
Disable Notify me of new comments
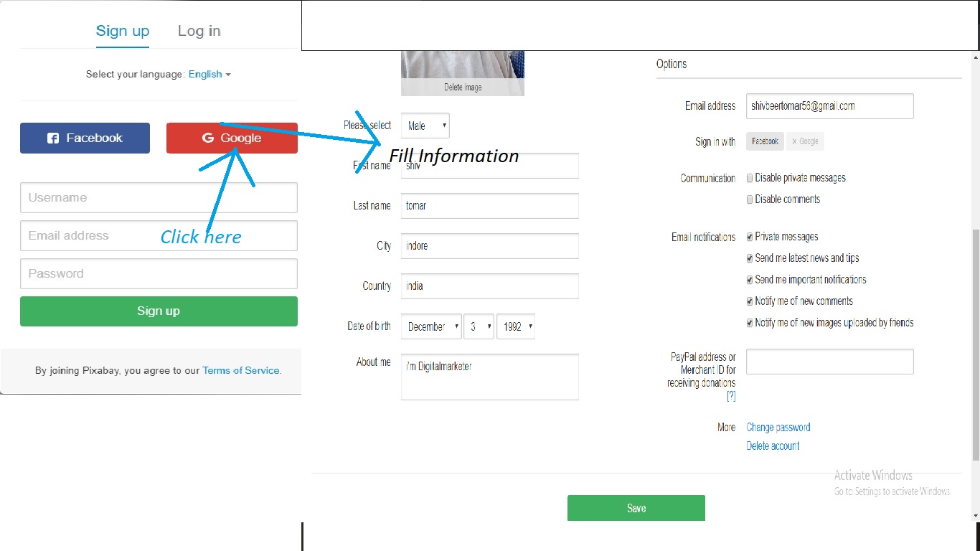(x=749, y=301)
